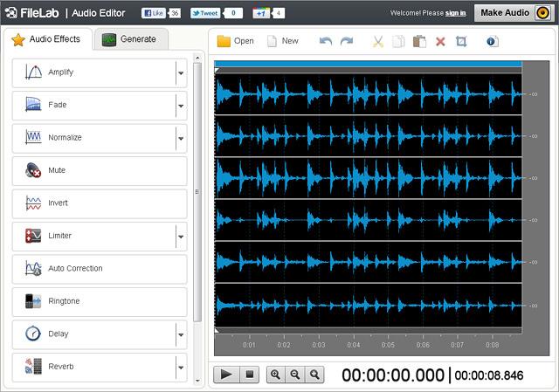Follow the sign in link
This screenshot has height=392, width=559.
tap(455, 13)
